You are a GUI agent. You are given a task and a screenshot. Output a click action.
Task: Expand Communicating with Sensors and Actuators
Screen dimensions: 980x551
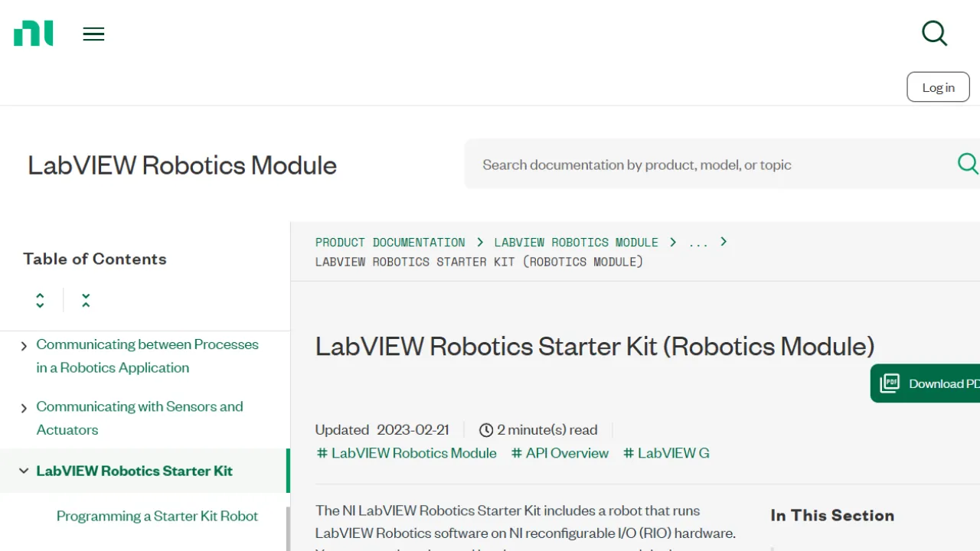pyautogui.click(x=24, y=407)
